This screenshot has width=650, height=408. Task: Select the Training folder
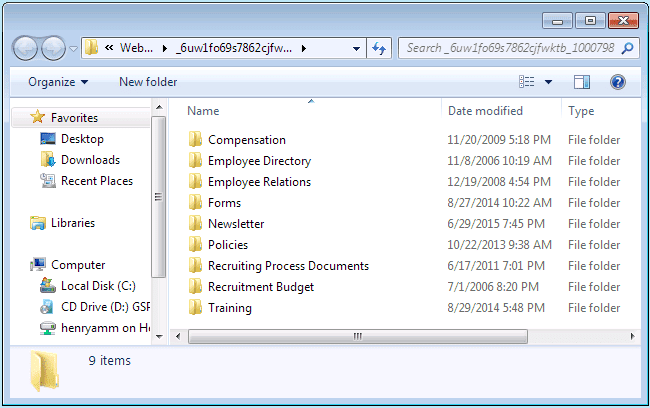pyautogui.click(x=230, y=308)
